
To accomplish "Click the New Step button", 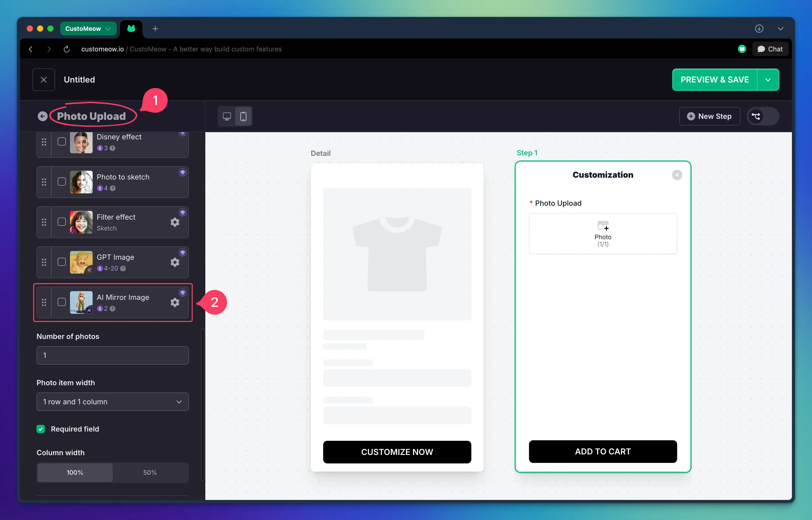I will pos(709,116).
